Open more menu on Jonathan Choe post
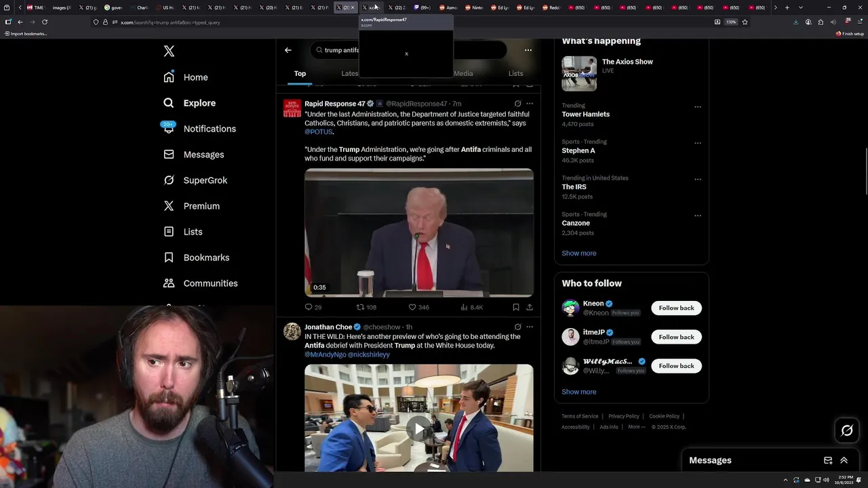868x488 pixels. (530, 327)
